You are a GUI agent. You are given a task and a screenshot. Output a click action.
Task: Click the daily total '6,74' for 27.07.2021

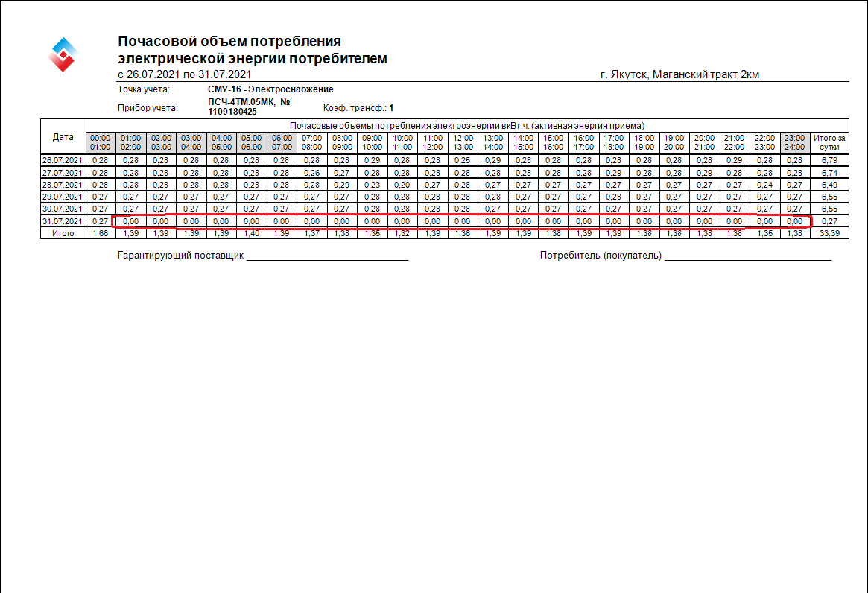click(x=829, y=173)
